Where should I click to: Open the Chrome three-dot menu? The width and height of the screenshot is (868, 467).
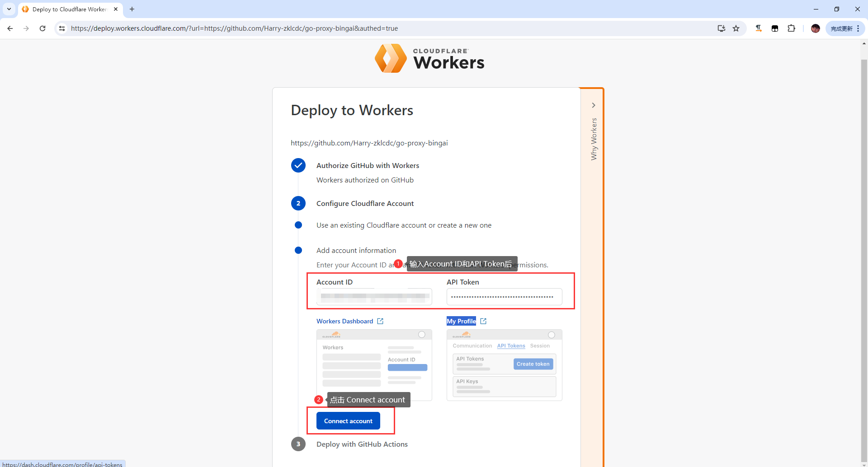click(858, 28)
